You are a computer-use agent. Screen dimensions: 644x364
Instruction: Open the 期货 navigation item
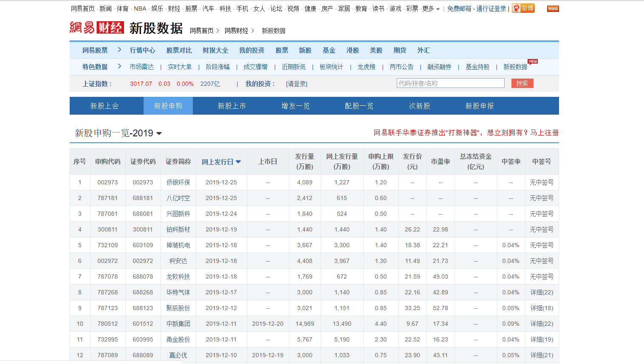(x=400, y=50)
